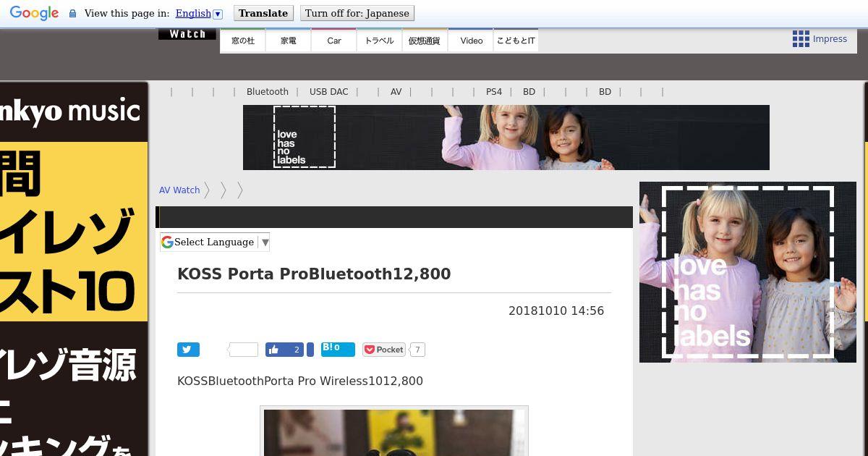868x456 pixels.
Task: Open the Car tab
Action: (x=334, y=41)
